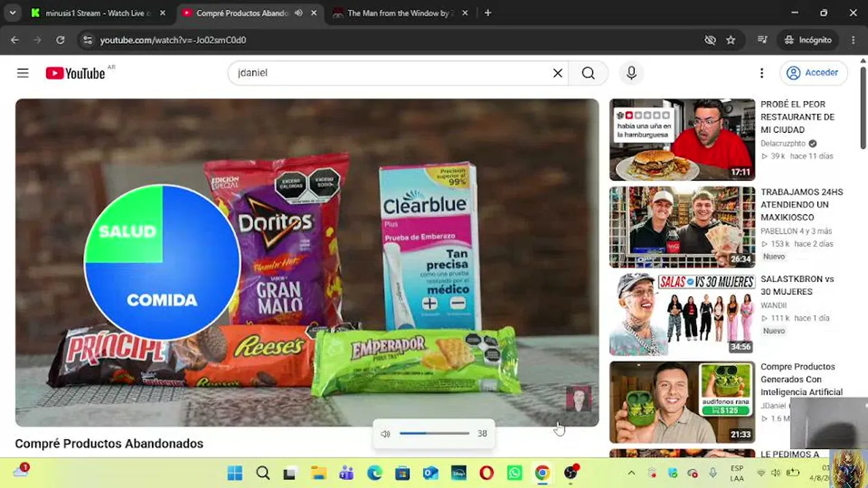Close the minusis1 Stream tab
The width and height of the screenshot is (868, 488).
163,13
